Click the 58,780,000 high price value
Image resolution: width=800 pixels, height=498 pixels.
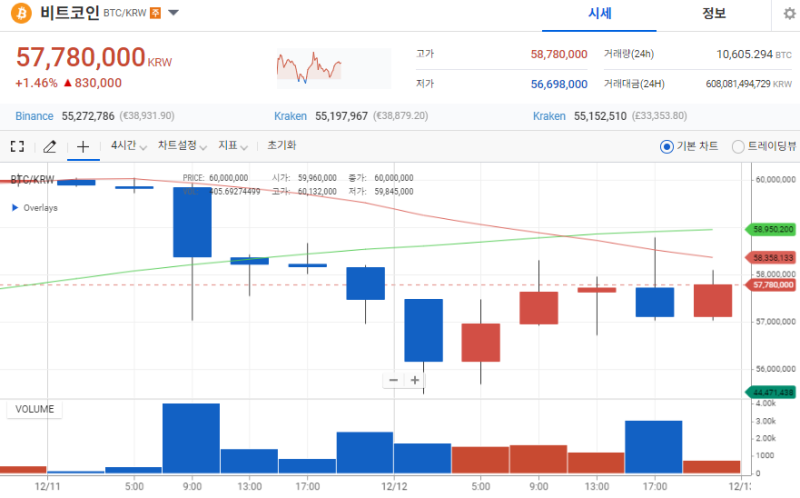pyautogui.click(x=559, y=54)
